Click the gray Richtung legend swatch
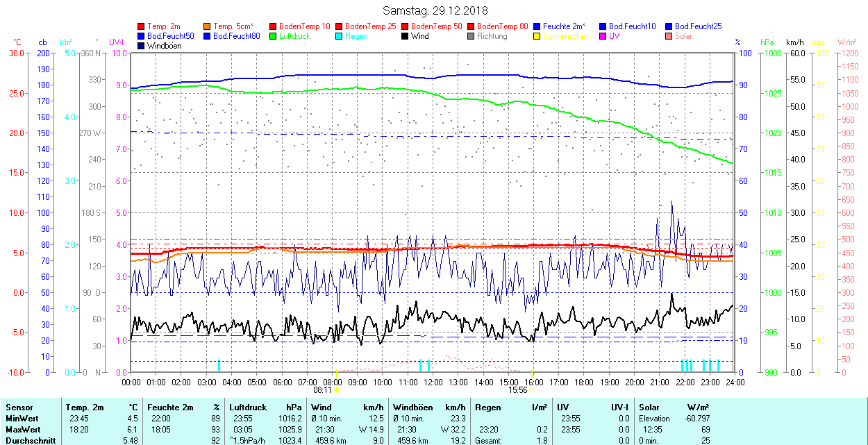The image size is (868, 445). (x=471, y=36)
